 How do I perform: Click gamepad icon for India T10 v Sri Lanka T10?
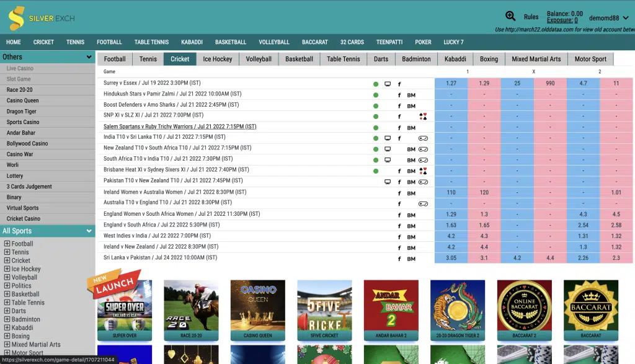pos(423,138)
